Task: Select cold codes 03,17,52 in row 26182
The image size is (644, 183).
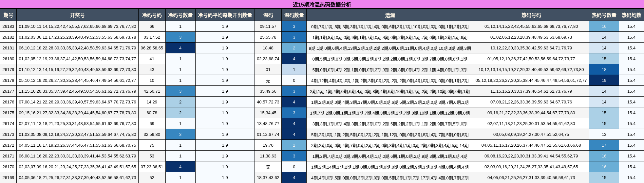Action: 152,37
